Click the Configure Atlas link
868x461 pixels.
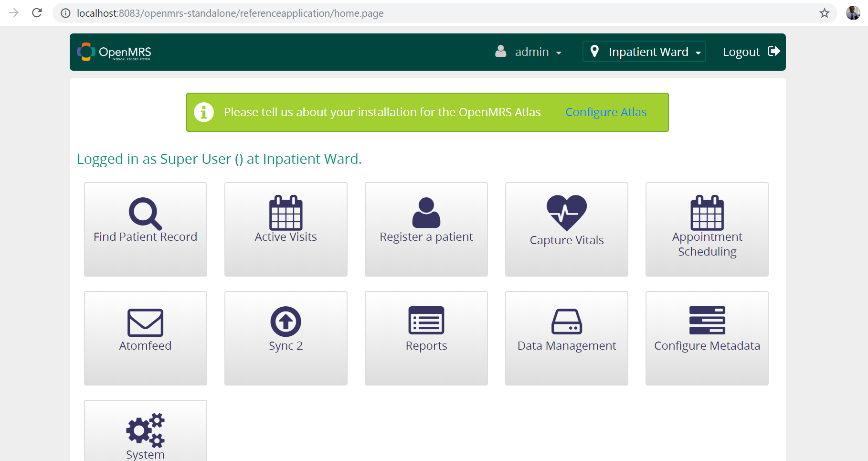point(605,112)
